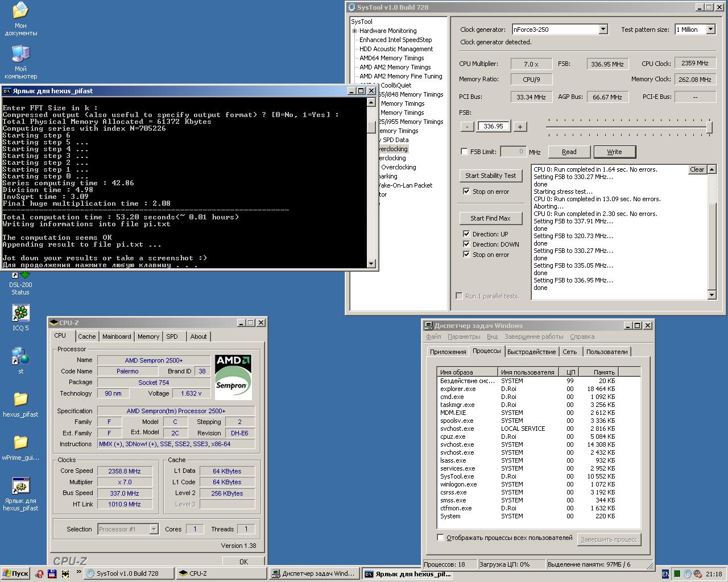Open the Пуск start menu
Screen dimensions: 728x582
click(15, 573)
